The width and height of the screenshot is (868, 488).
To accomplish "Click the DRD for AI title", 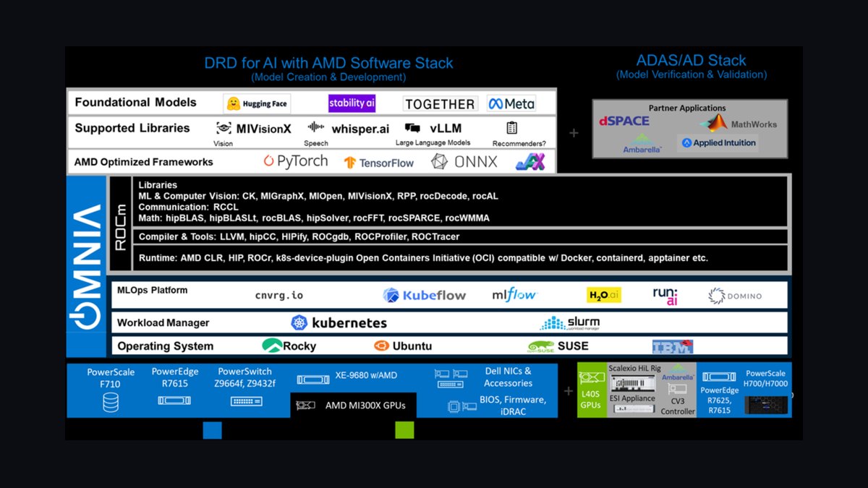I will pyautogui.click(x=329, y=63).
